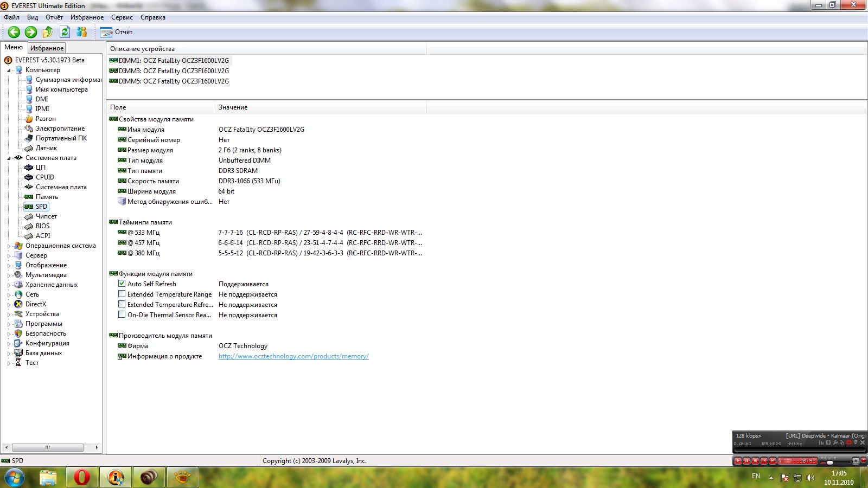Click the green Forward arrow toolbar icon
The width and height of the screenshot is (868, 488).
(x=31, y=32)
